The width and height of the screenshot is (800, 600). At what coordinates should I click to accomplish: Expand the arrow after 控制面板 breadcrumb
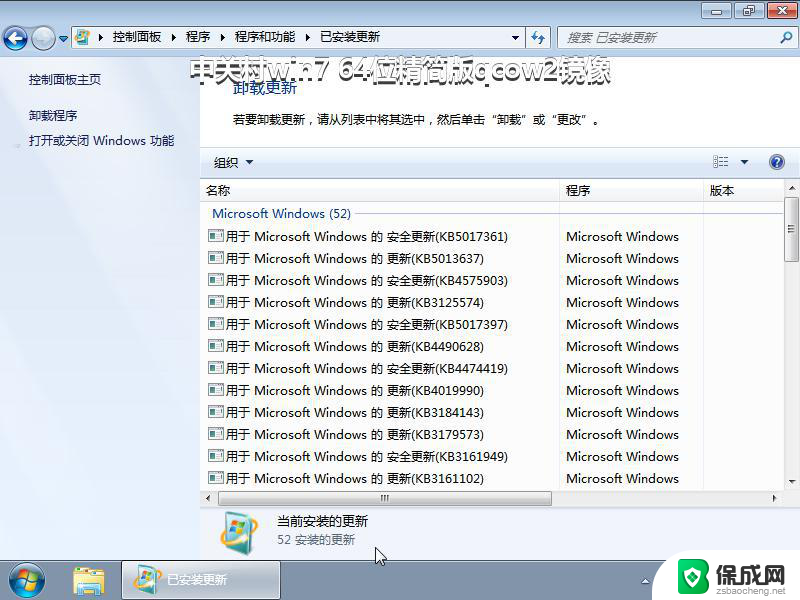174,37
